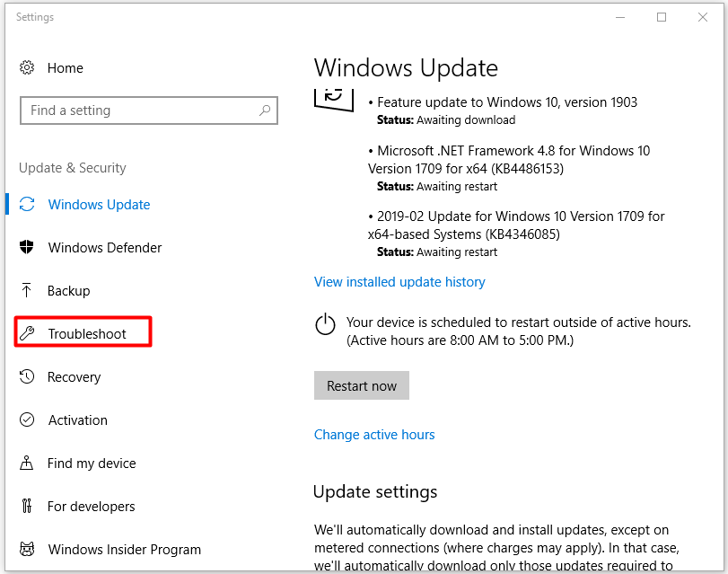
Task: Click the Recovery clock icon
Action: (x=27, y=377)
